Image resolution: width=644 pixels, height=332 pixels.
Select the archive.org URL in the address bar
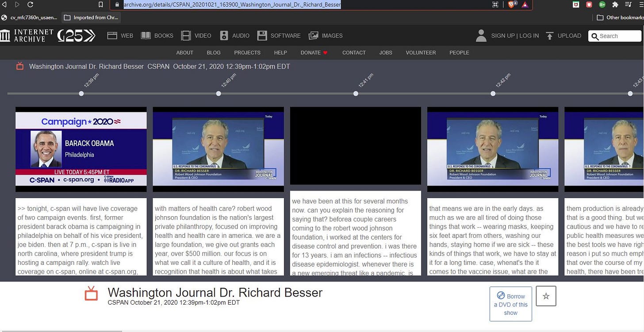232,4
